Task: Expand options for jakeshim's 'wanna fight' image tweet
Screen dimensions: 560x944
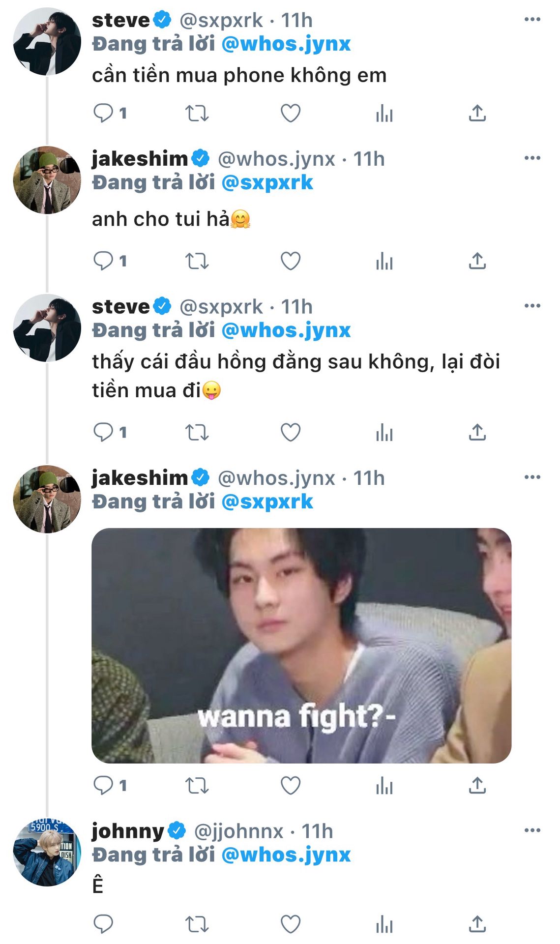Action: pos(532,477)
